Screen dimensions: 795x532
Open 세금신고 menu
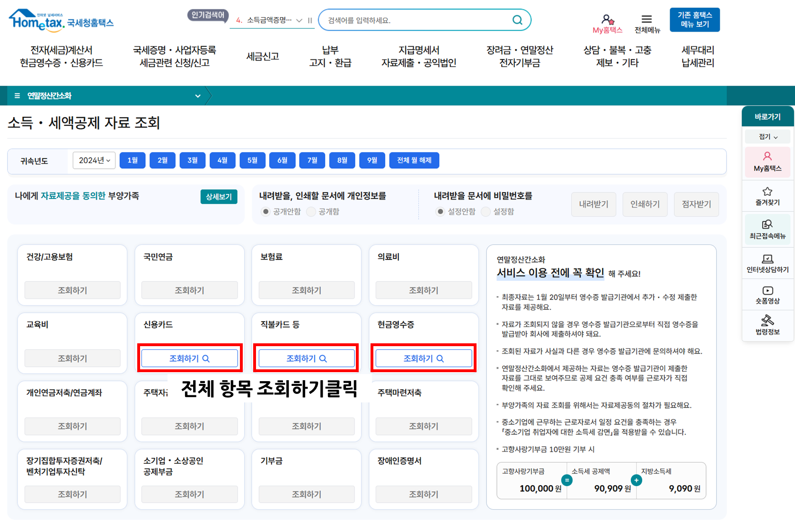pos(263,56)
